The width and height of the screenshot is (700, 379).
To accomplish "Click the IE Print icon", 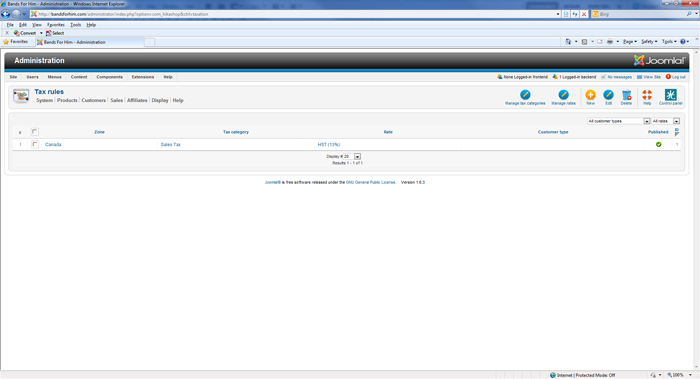I will point(610,42).
